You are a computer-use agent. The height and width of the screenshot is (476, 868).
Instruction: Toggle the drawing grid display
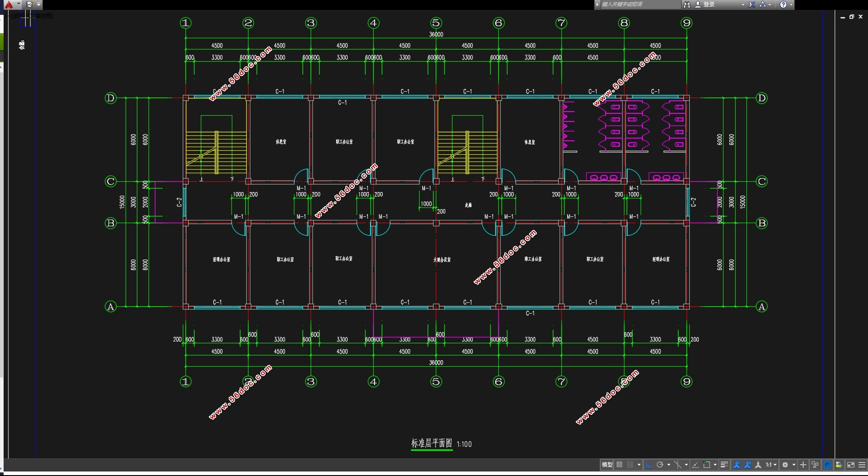[620, 465]
